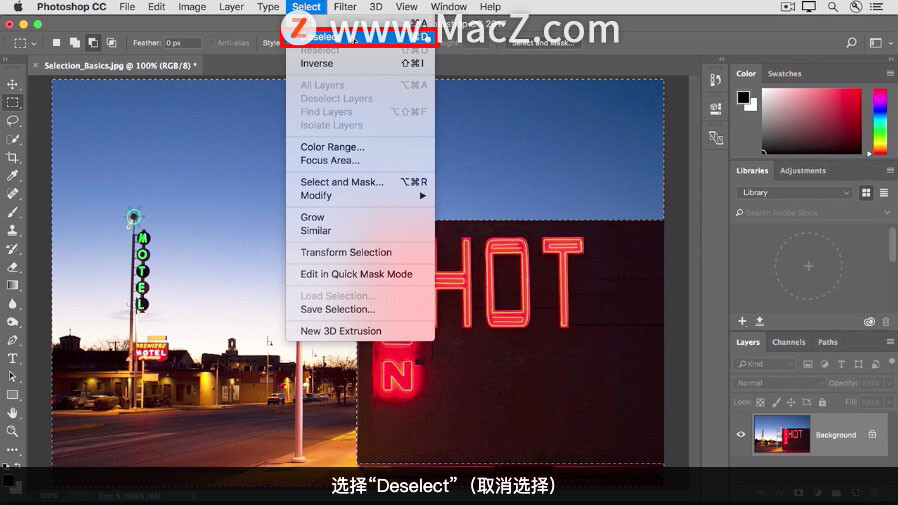Open marquee tool preset picker arrow
Image resolution: width=898 pixels, height=505 pixels.
[34, 44]
